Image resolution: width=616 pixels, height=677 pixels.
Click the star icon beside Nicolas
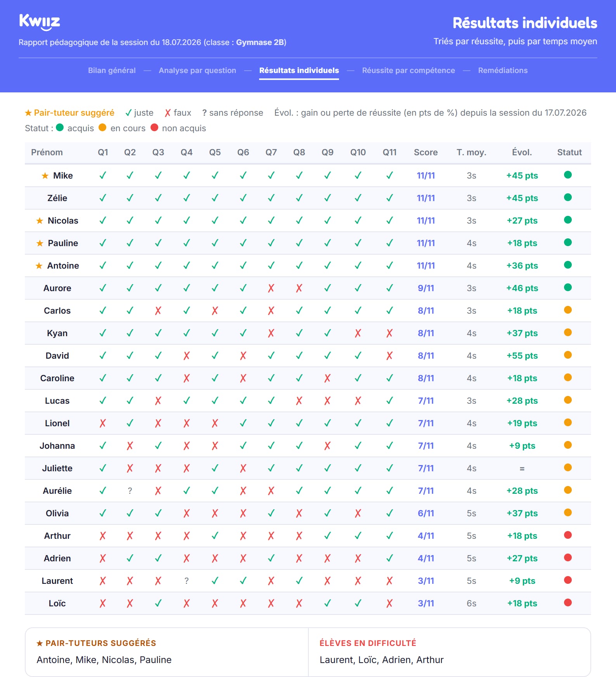click(40, 220)
